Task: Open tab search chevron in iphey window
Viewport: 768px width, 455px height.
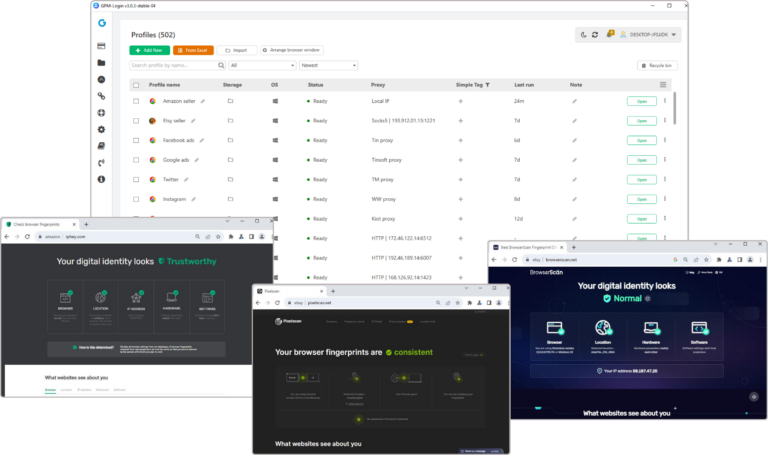Action: (227, 221)
